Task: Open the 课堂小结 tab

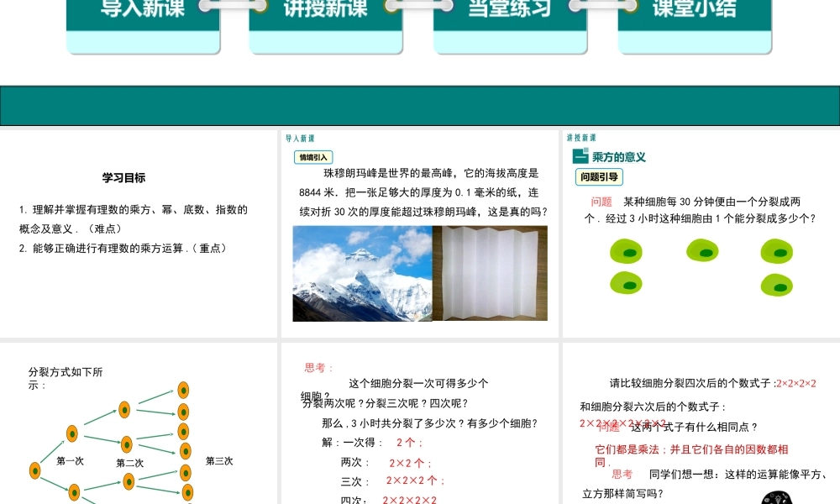Action: pos(695,26)
